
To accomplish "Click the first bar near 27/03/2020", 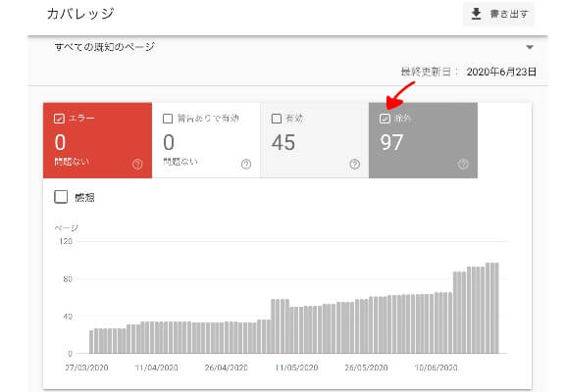I will click(x=91, y=342).
